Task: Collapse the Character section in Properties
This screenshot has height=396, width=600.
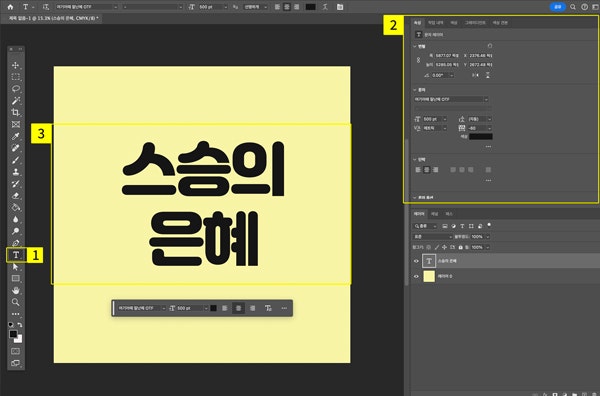Action: tap(415, 90)
